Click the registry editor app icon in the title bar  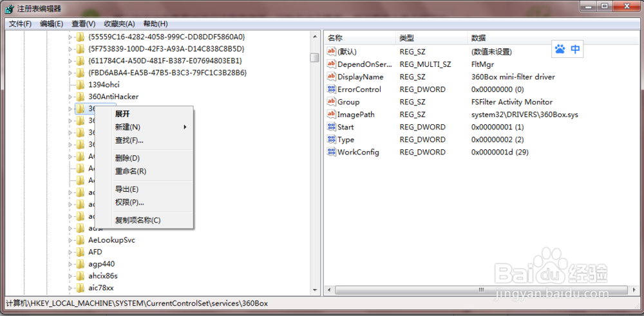pyautogui.click(x=8, y=8)
